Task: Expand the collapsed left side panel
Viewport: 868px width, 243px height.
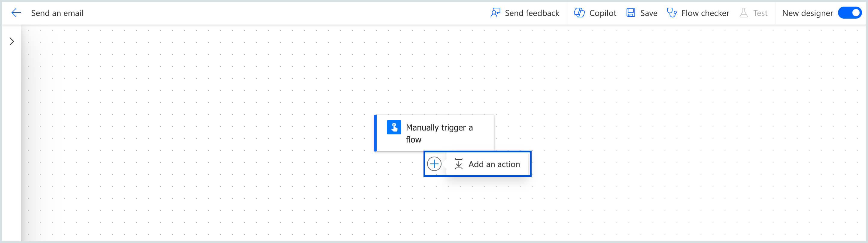Action: [x=12, y=41]
